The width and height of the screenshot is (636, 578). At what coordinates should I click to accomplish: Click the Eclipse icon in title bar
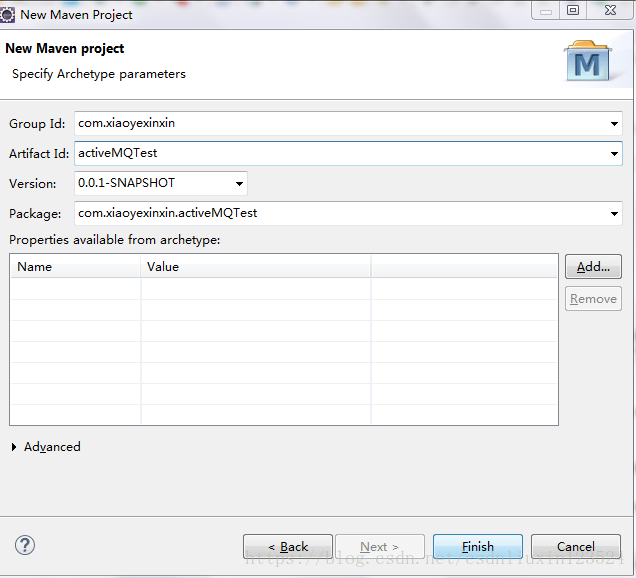[7, 15]
